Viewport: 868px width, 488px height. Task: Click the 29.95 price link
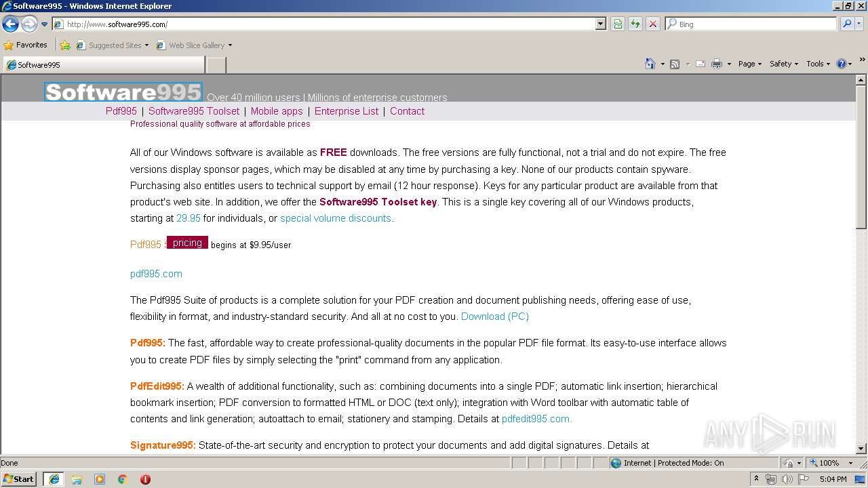click(x=189, y=218)
